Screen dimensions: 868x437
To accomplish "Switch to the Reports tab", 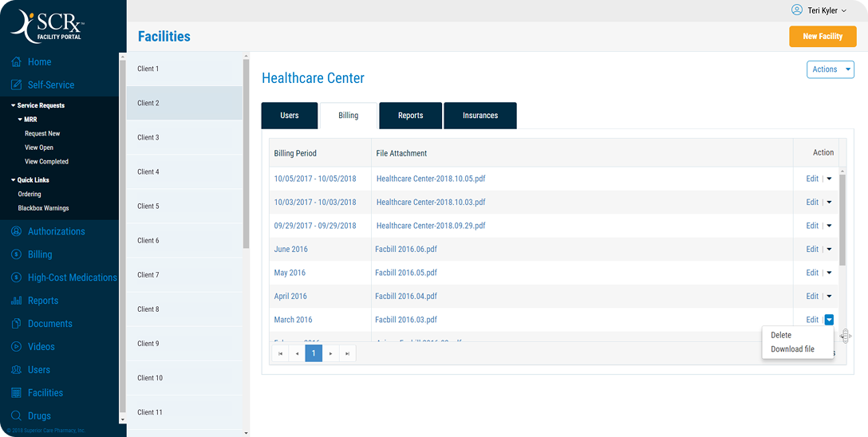I will [410, 116].
